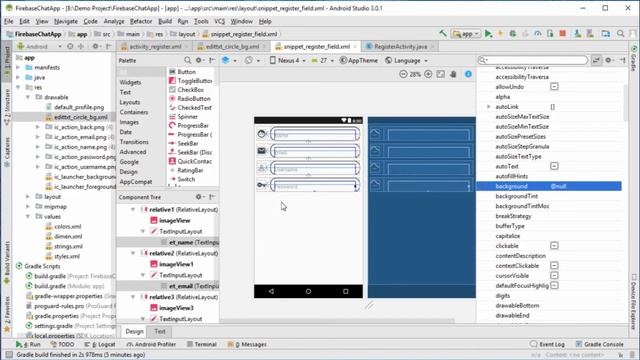Viewport: 640px width, 360px height.
Task: Select the pan hand tool icon
Action: [x=453, y=74]
